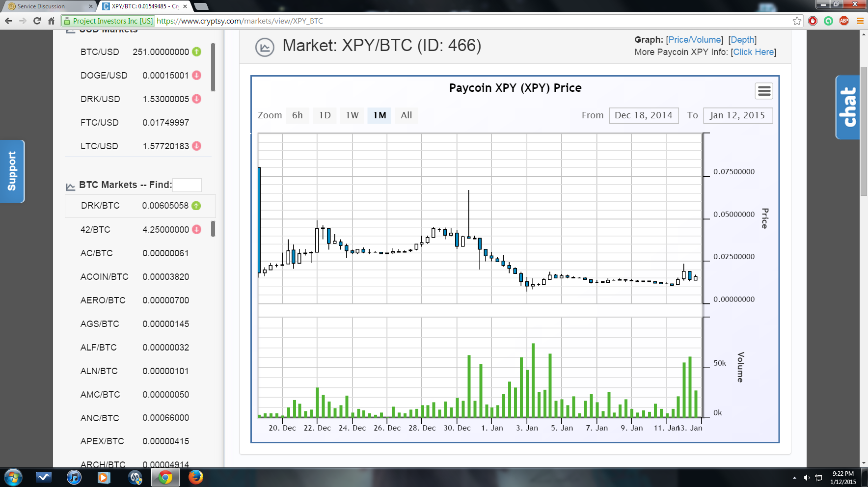
Task: Open the Support side tab
Action: click(x=12, y=171)
